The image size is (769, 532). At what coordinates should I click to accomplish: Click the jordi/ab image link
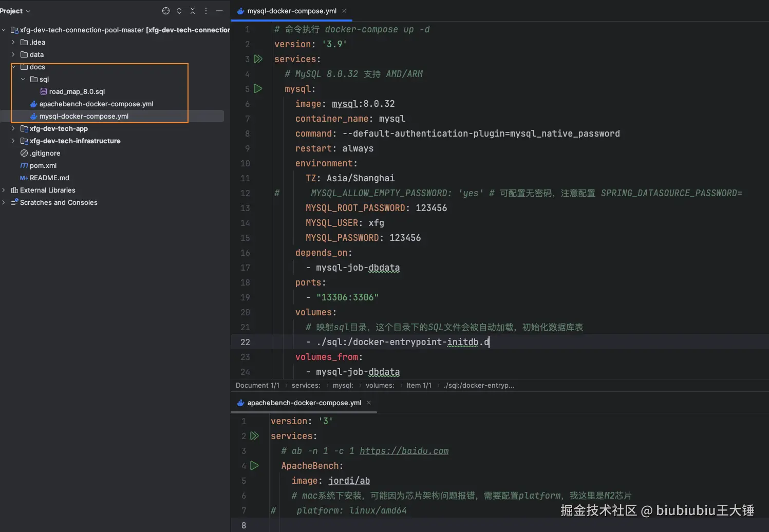coord(349,481)
